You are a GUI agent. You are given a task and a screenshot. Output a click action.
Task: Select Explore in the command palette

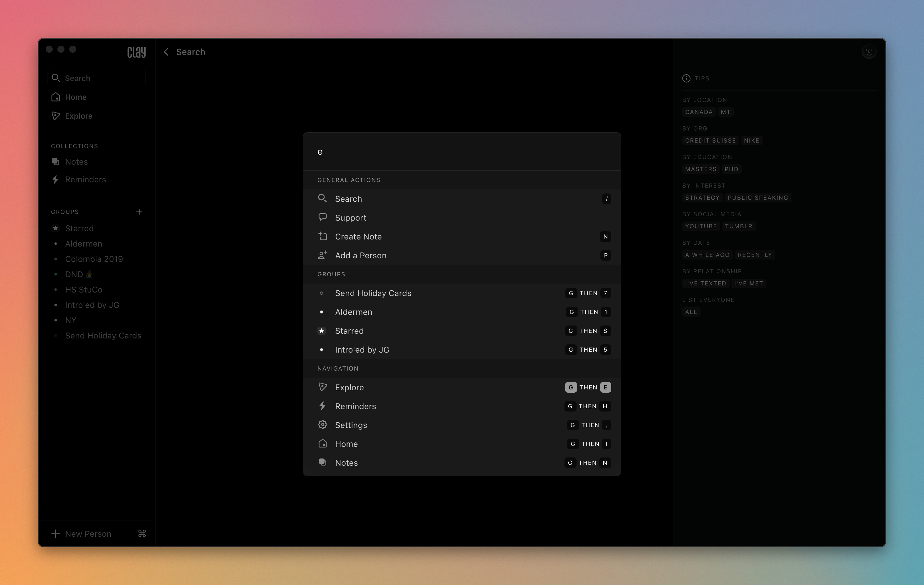[349, 387]
